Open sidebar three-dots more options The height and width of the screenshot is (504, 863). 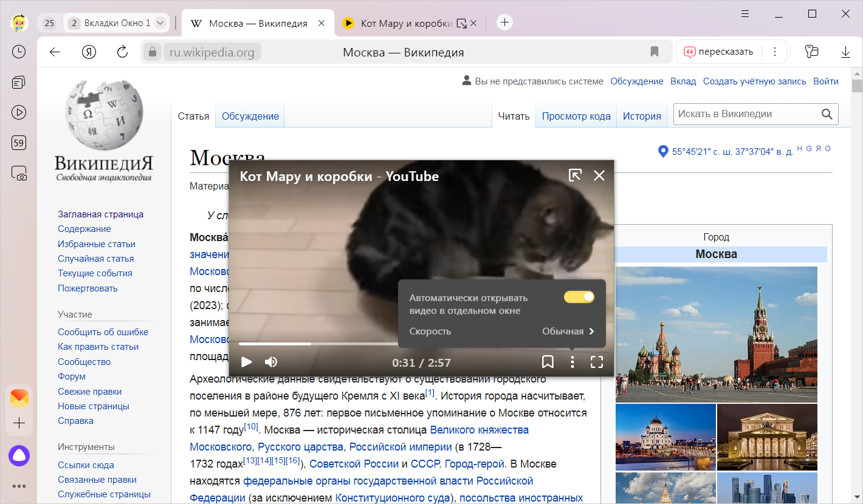19,486
